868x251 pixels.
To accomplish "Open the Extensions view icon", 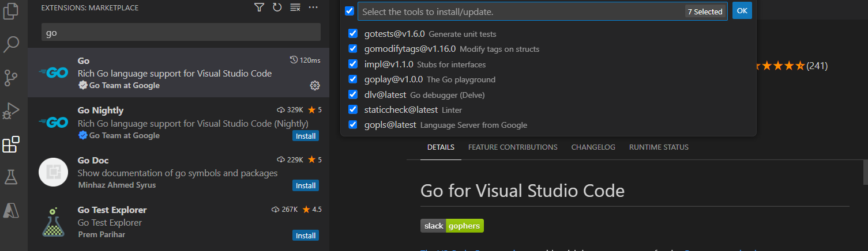I will (x=12, y=144).
